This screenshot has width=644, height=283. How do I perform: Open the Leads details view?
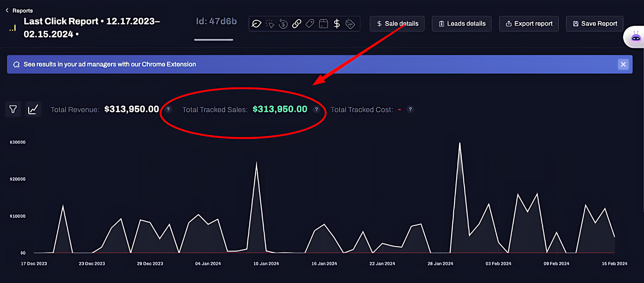pyautogui.click(x=462, y=24)
